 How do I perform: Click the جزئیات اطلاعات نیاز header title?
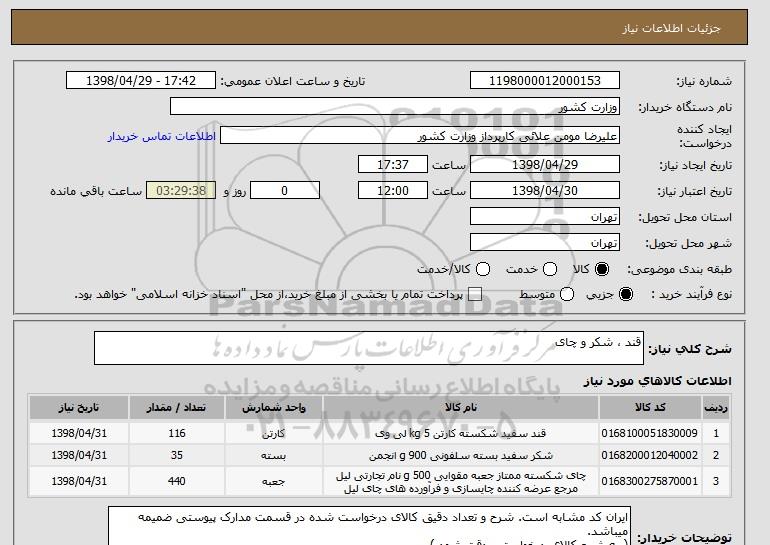pyautogui.click(x=671, y=28)
